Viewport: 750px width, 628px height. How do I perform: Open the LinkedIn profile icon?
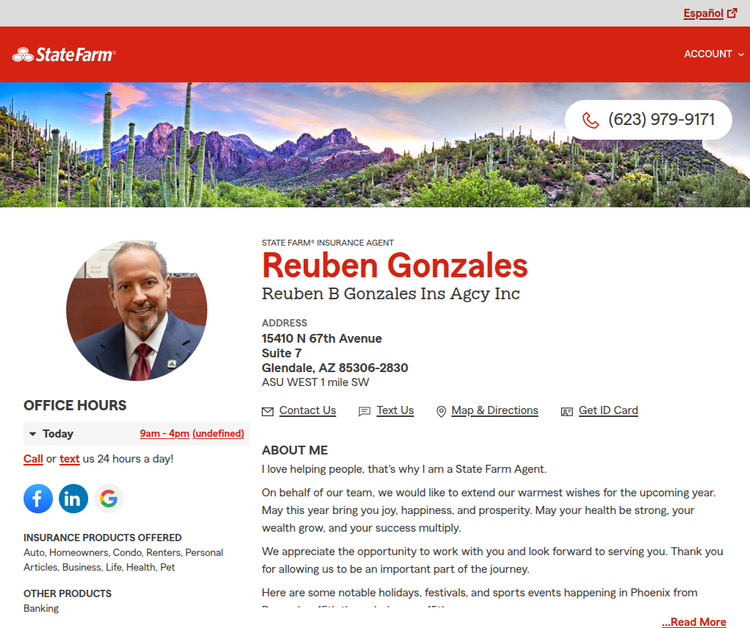(x=73, y=498)
